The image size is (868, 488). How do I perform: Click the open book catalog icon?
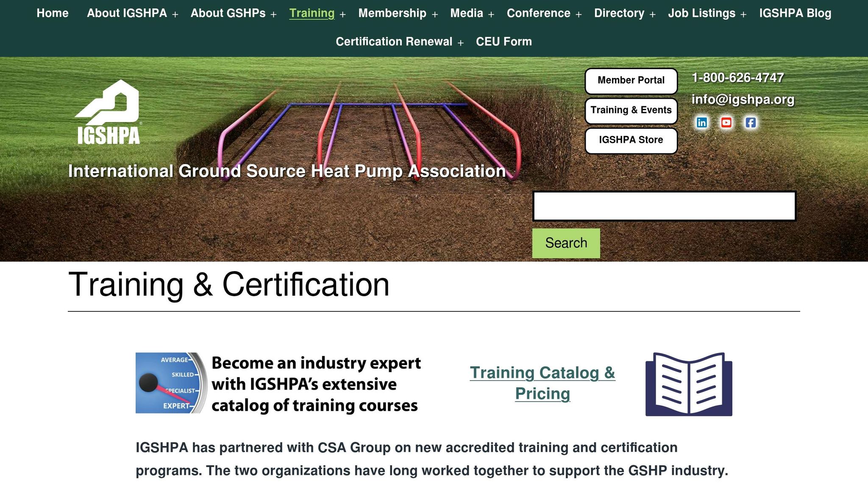[689, 384]
